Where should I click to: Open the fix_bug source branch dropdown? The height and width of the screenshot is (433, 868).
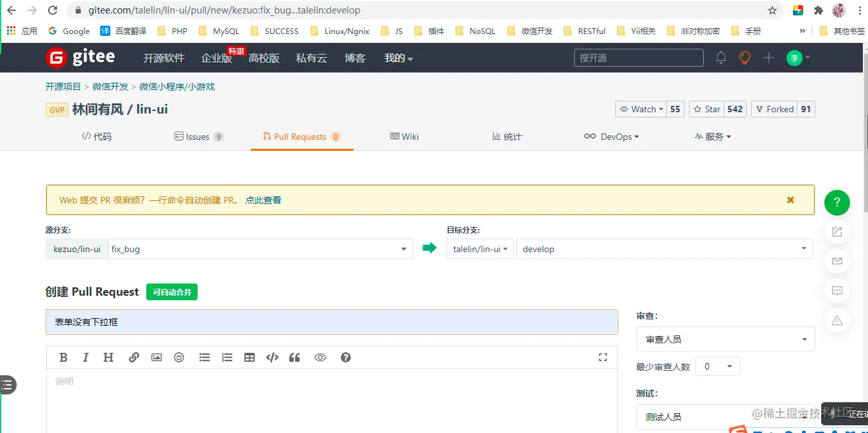[260, 249]
